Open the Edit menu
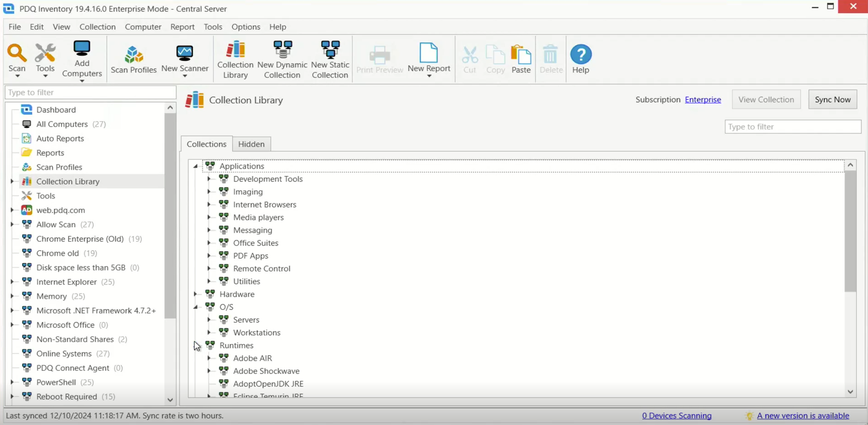Viewport: 868px width, 425px height. point(36,27)
